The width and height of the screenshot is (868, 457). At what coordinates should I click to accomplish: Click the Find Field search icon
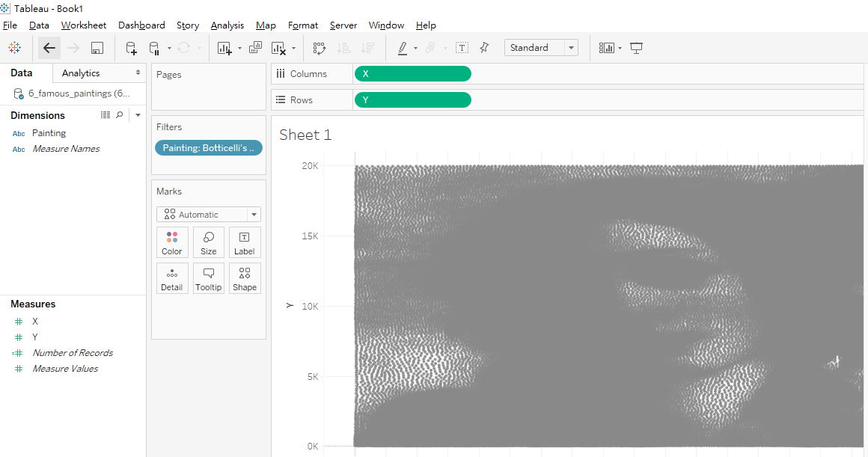(x=120, y=115)
